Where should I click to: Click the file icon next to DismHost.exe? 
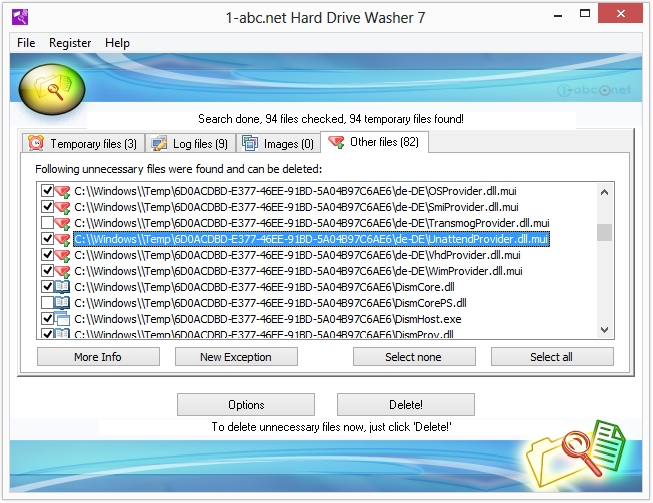tap(63, 318)
